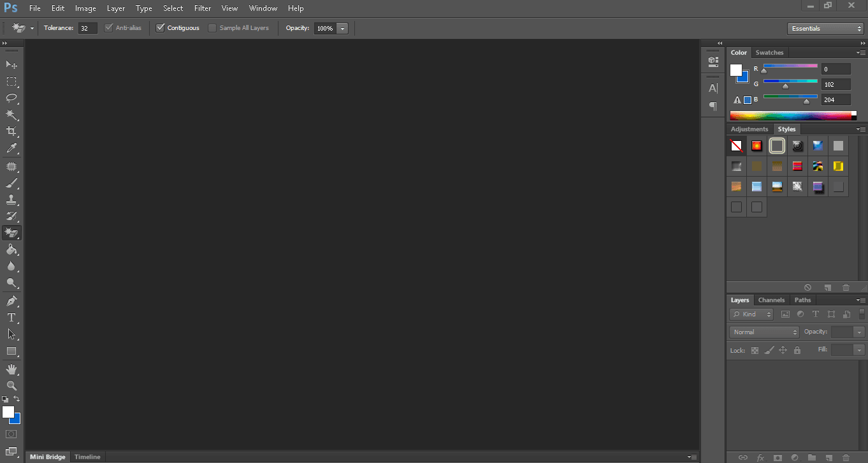Open the layer blend mode dropdown showing Normal
The image size is (868, 463).
763,331
